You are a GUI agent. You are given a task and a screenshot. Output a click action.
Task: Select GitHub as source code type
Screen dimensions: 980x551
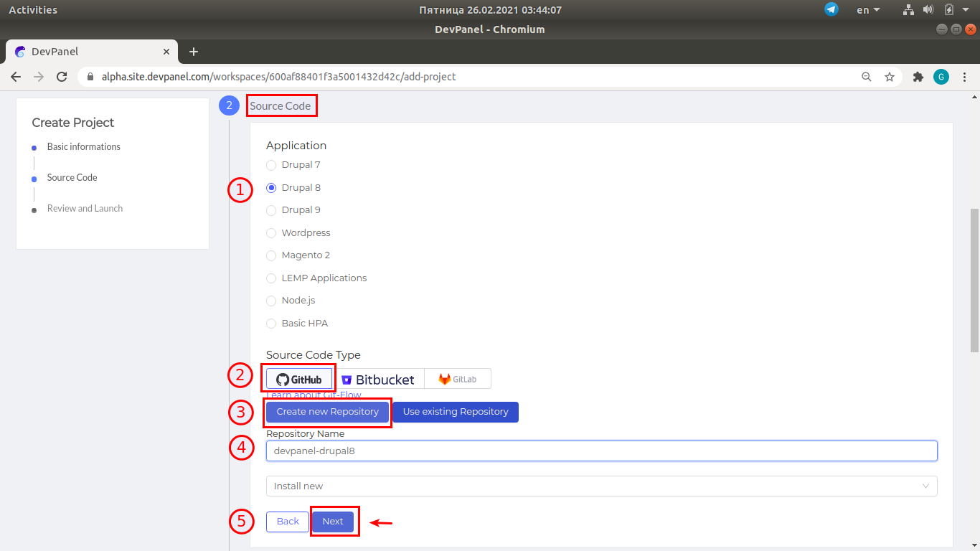pos(299,379)
